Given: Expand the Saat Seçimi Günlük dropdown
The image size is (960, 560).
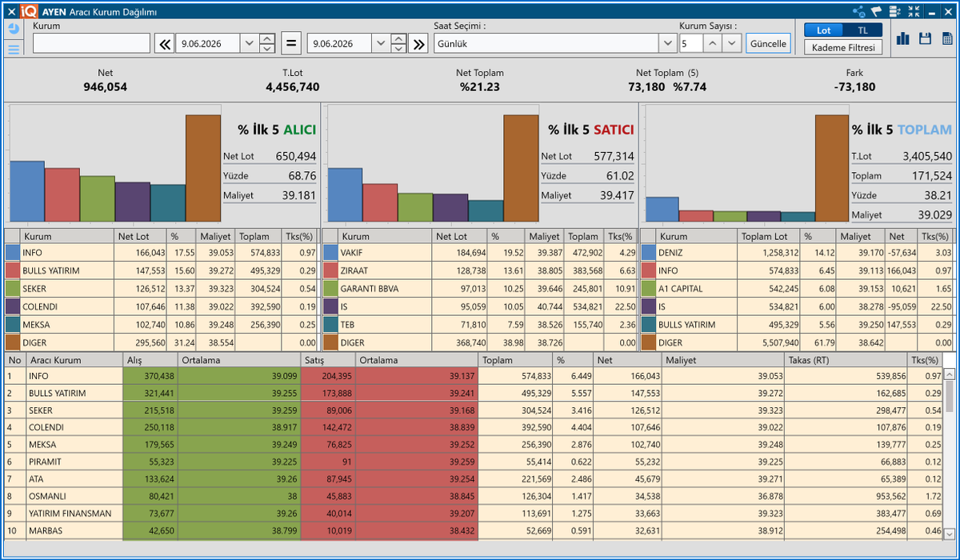Looking at the screenshot, I should 667,43.
